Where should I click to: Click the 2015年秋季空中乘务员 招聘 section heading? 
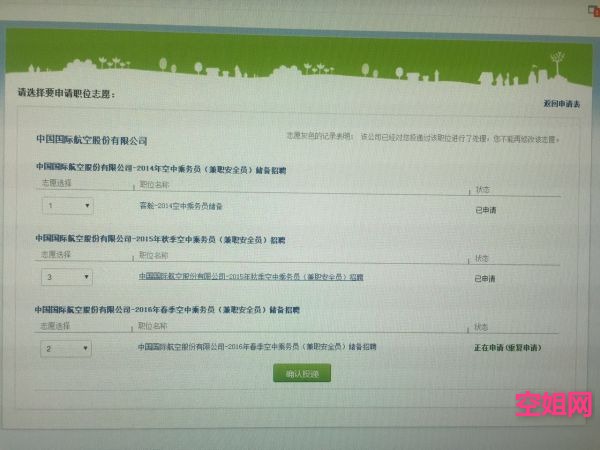[160, 239]
